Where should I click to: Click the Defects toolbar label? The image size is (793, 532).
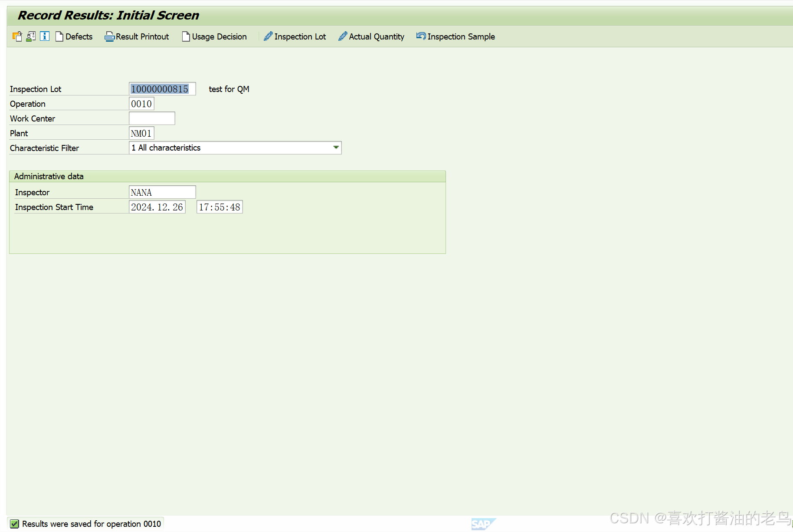(x=79, y=36)
